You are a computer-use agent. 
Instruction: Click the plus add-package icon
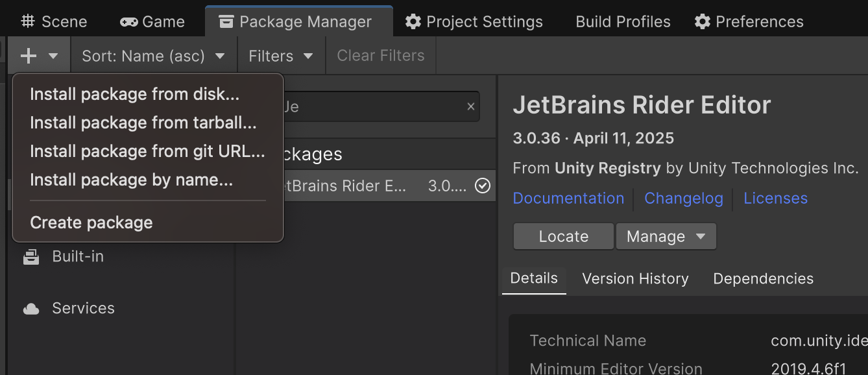click(x=29, y=56)
